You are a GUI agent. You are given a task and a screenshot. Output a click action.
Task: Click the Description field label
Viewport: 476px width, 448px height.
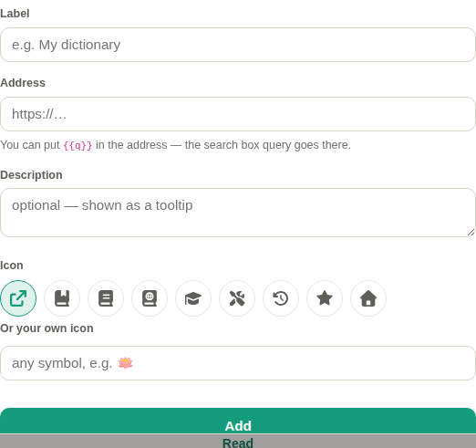point(31,175)
